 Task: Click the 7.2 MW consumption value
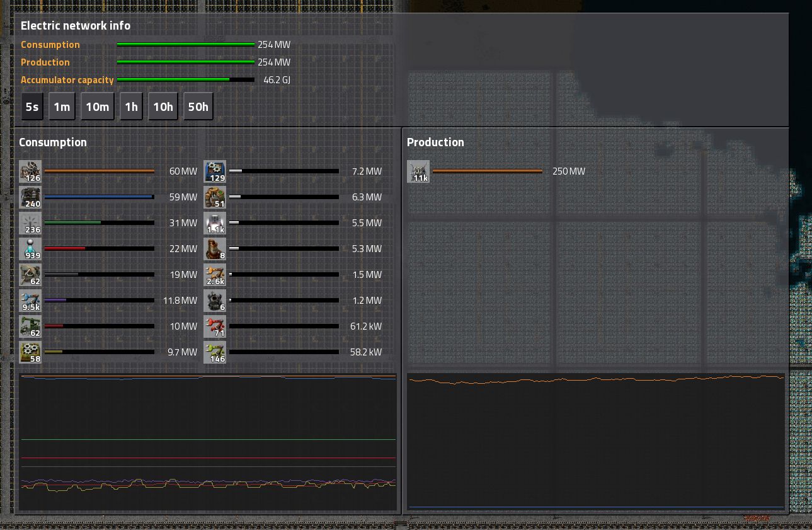click(x=367, y=171)
